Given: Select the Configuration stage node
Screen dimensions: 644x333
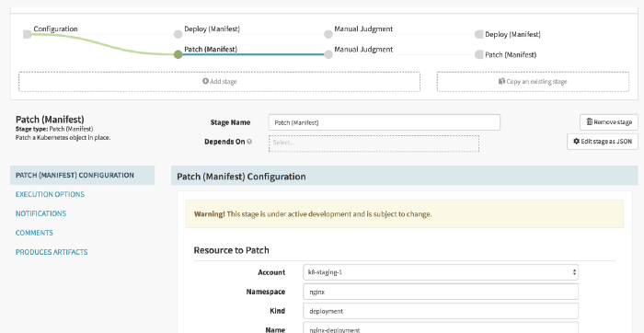Looking at the screenshot, I should [x=27, y=34].
